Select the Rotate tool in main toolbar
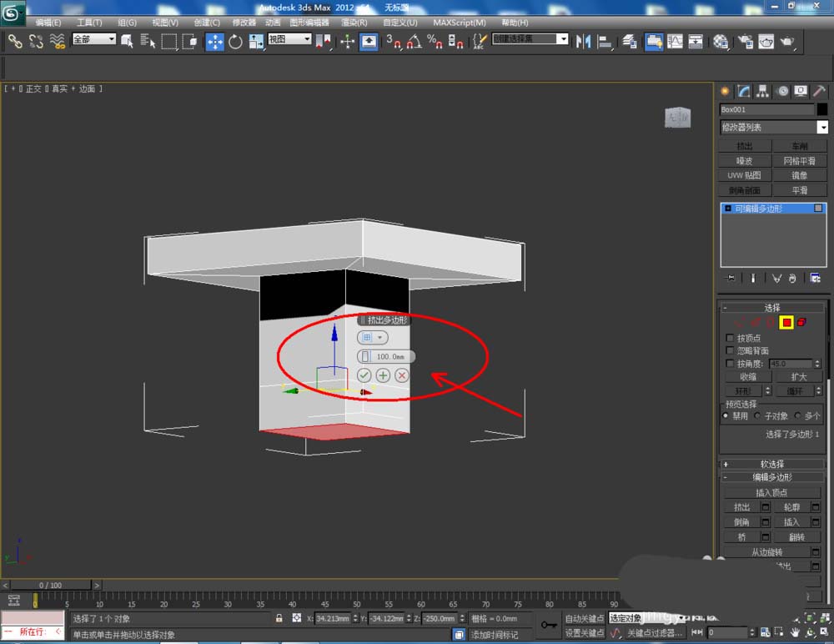Viewport: 834px width, 644px height. pos(235,41)
